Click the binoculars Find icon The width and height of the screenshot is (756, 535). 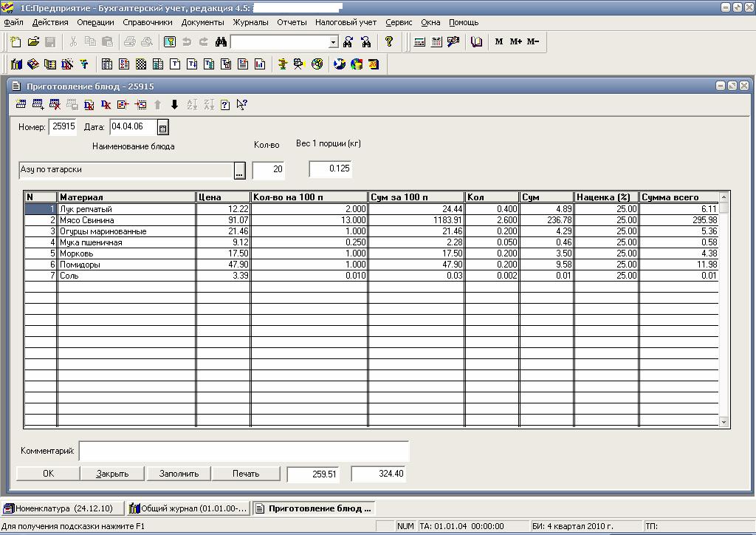point(221,42)
